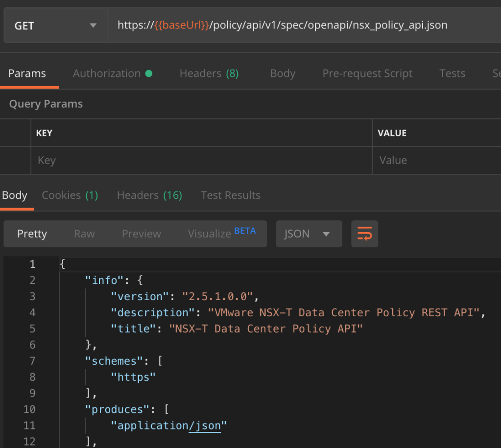501x448 pixels.
Task: Switch to the Params request tab
Action: point(27,73)
